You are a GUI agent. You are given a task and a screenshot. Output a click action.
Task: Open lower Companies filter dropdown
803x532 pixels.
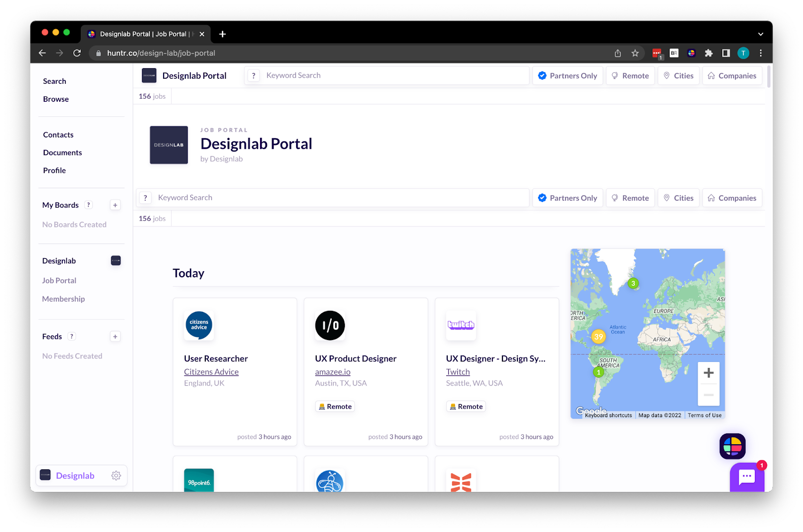pos(732,198)
